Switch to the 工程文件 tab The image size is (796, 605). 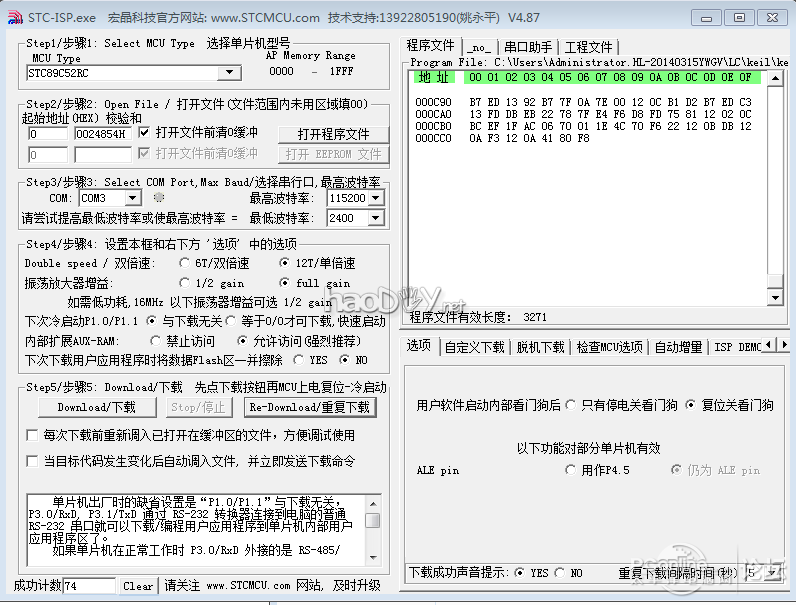pos(588,47)
